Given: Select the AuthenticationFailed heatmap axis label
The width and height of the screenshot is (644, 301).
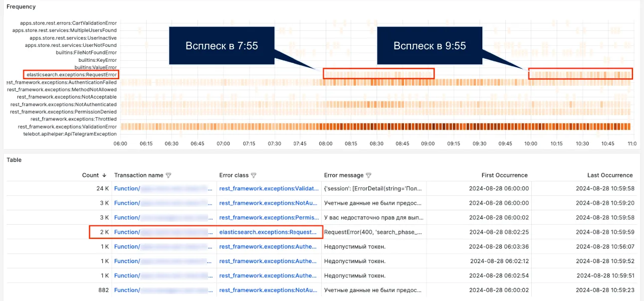Looking at the screenshot, I should (x=61, y=82).
